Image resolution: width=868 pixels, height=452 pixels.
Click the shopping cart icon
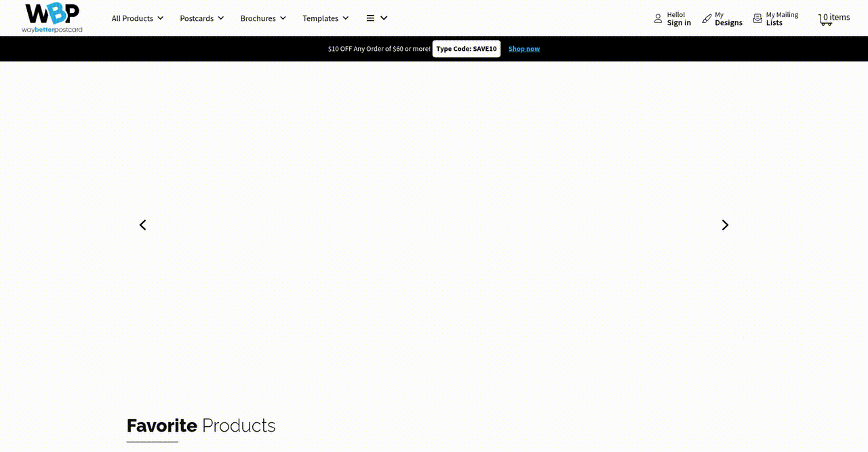pyautogui.click(x=825, y=20)
